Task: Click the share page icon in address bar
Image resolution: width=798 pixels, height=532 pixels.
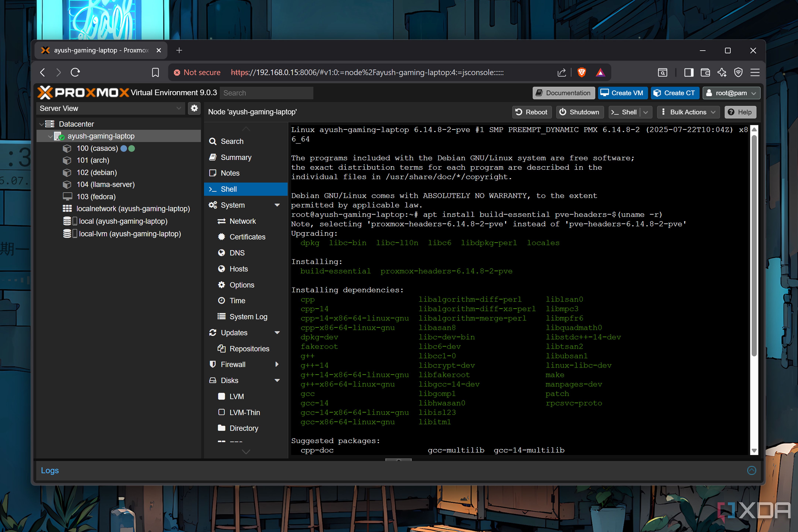Action: 562,72
